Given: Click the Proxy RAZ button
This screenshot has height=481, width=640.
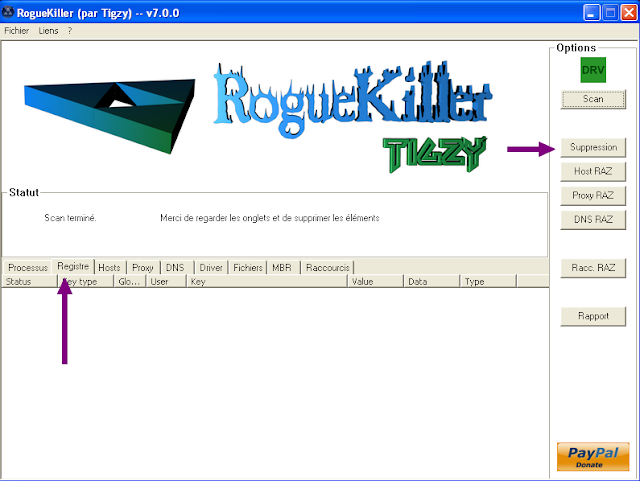Looking at the screenshot, I should [593, 196].
